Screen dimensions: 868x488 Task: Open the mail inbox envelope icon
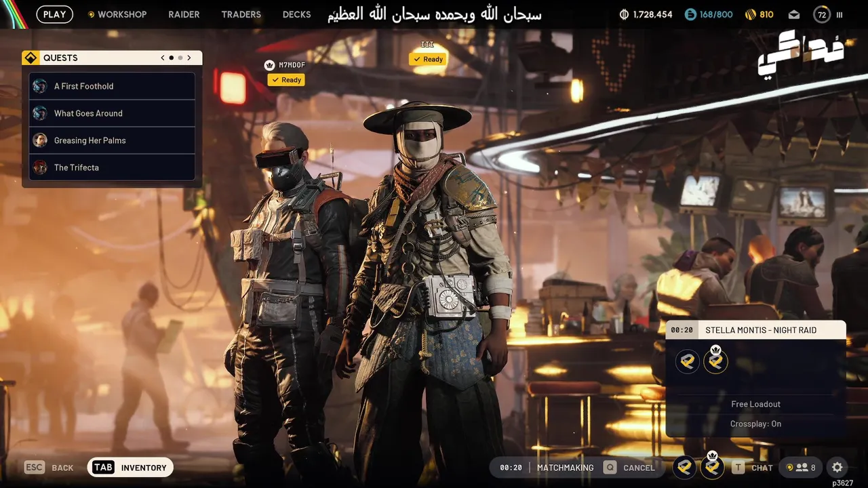pos(793,14)
